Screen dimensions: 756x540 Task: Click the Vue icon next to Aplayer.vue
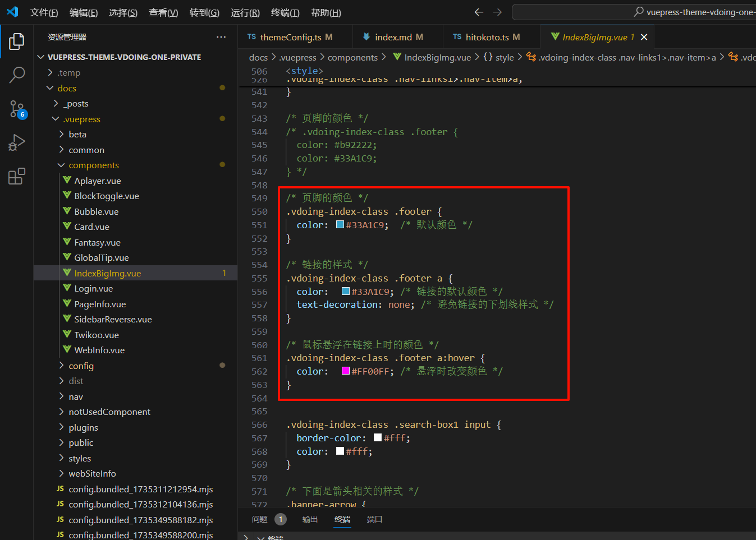pos(67,180)
